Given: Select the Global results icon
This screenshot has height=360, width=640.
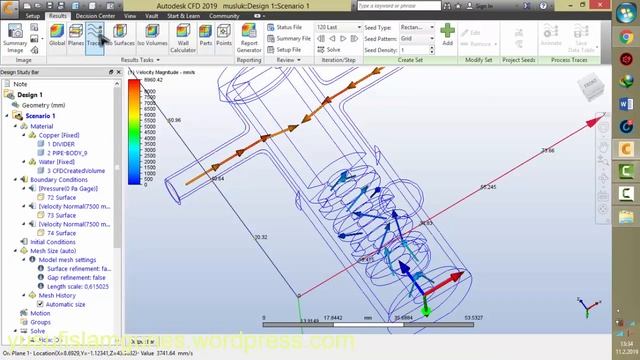Looking at the screenshot, I should coord(57,35).
